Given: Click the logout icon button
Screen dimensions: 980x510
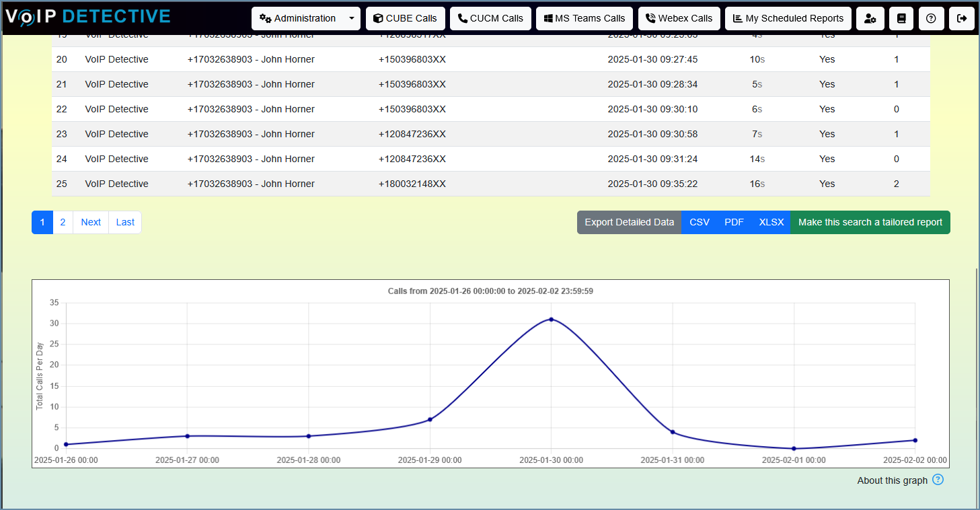Looking at the screenshot, I should pyautogui.click(x=962, y=19).
